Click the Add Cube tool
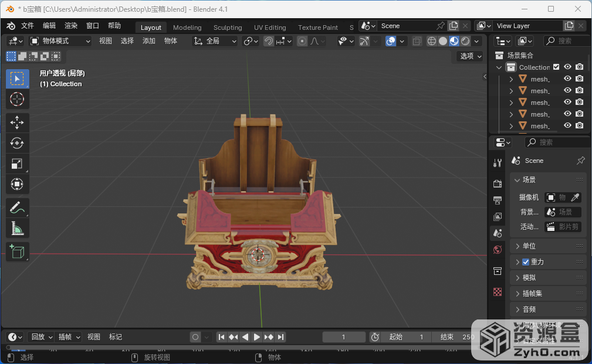The height and width of the screenshot is (364, 592). coord(17,252)
